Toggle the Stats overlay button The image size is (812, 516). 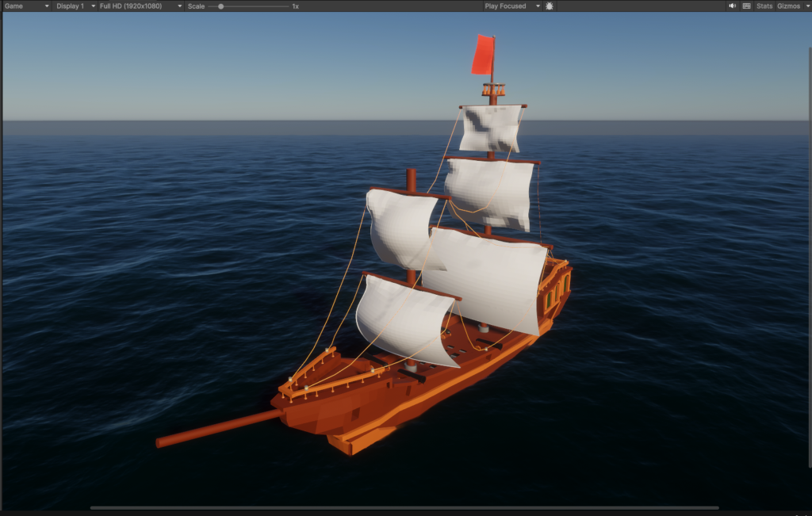[764, 6]
